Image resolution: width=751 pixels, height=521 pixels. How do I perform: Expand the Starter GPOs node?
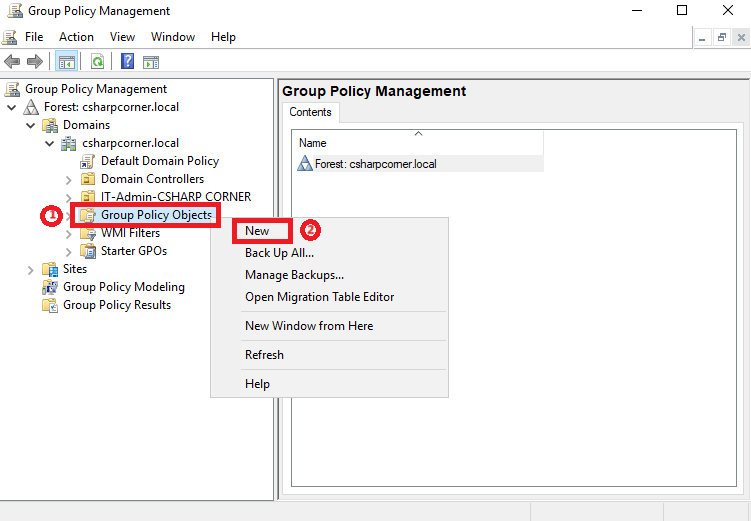68,252
